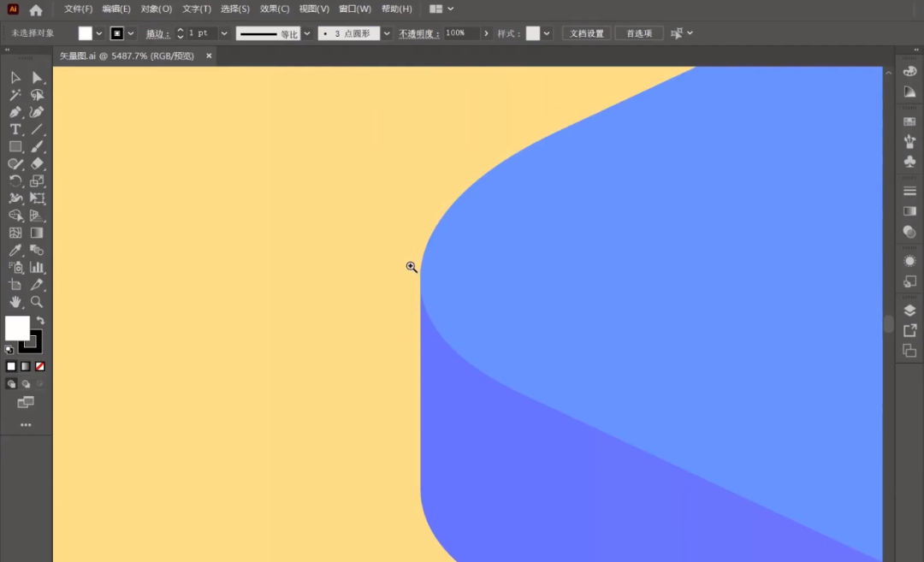
Task: Switch fill to None mode
Action: 39,366
